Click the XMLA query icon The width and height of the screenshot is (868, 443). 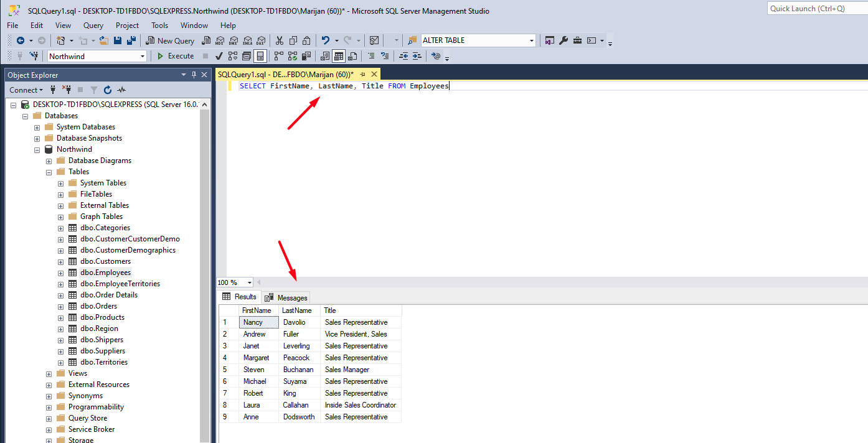point(247,40)
